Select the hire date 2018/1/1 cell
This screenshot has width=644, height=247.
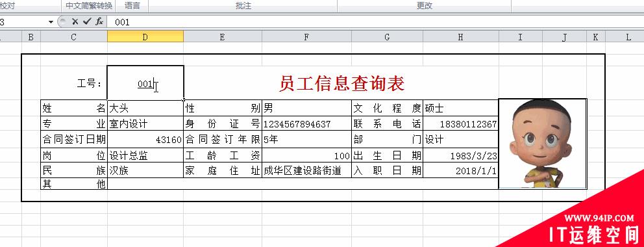461,170
